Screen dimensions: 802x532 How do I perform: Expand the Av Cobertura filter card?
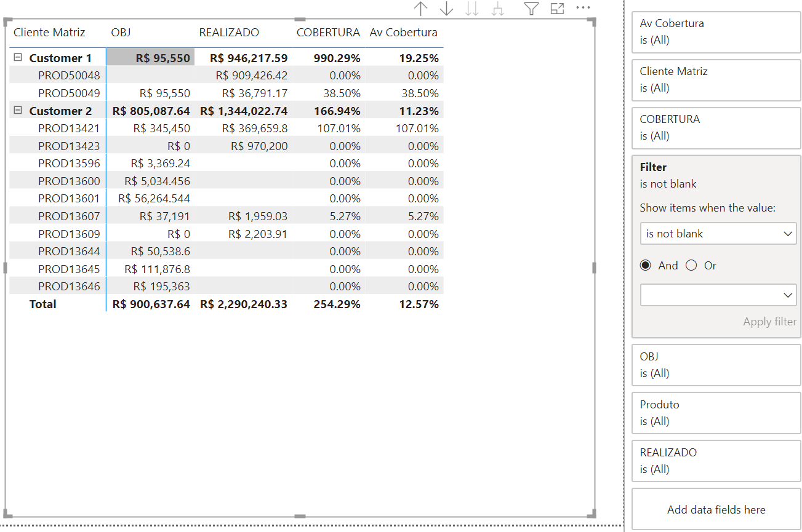(716, 32)
